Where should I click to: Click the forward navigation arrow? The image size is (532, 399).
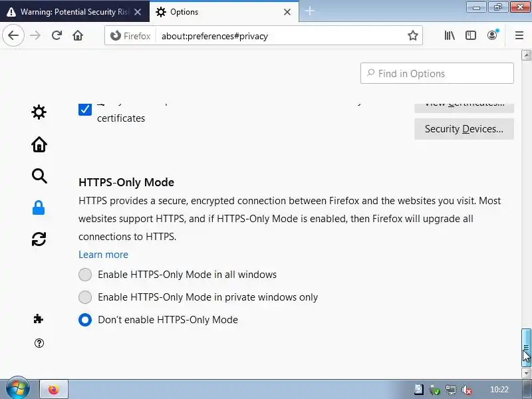tap(35, 35)
